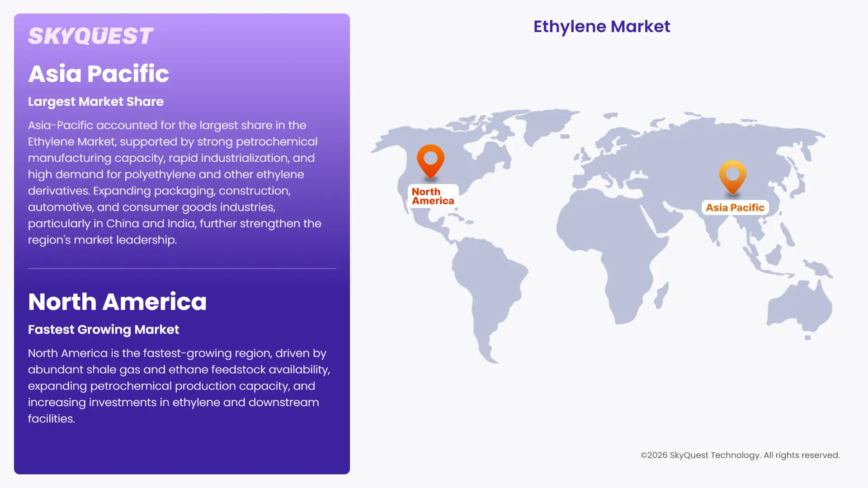Click the North America description paragraph
Image resolution: width=868 pixels, height=488 pixels.
pos(179,386)
